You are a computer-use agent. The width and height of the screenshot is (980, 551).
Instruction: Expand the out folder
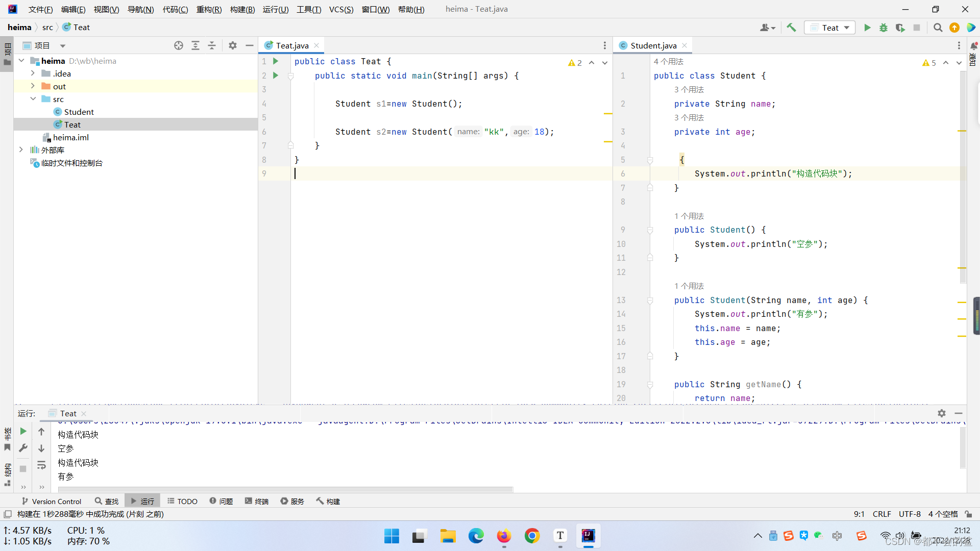tap(33, 86)
